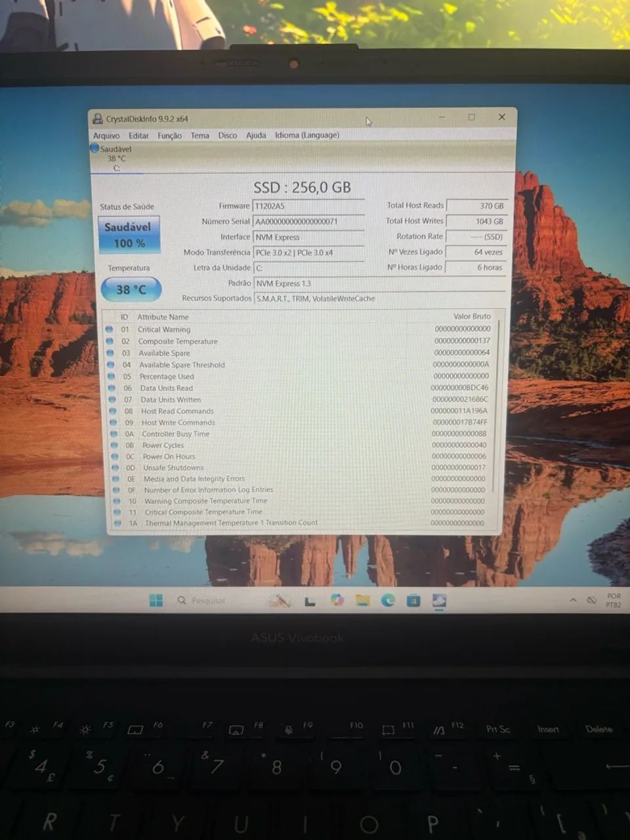Click the CrystalDiskInfo title bar app icon
630x840 pixels.
(98, 119)
